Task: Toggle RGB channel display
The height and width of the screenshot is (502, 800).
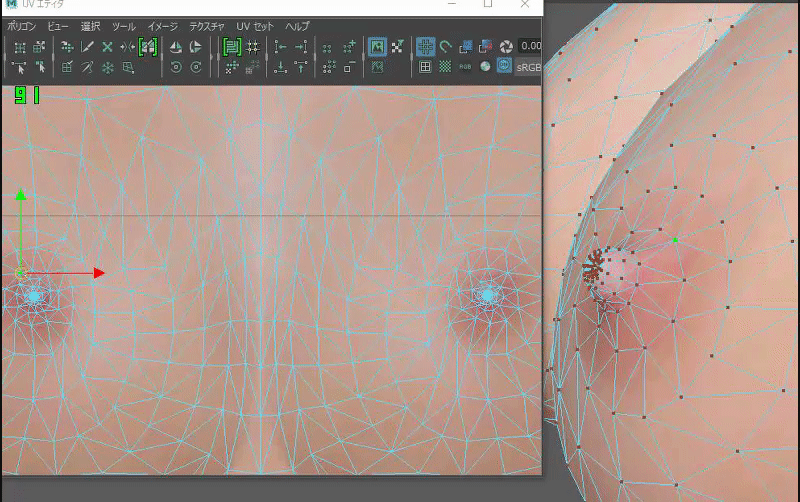Action: point(465,68)
